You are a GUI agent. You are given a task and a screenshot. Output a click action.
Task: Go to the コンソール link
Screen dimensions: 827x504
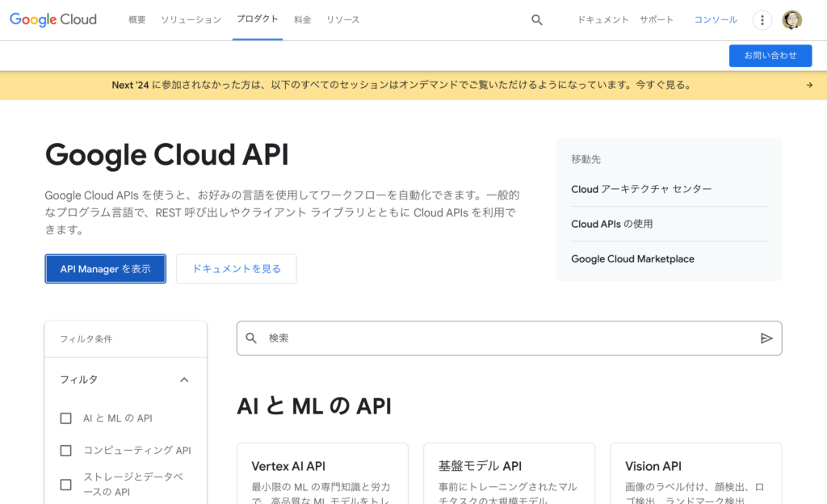[716, 20]
